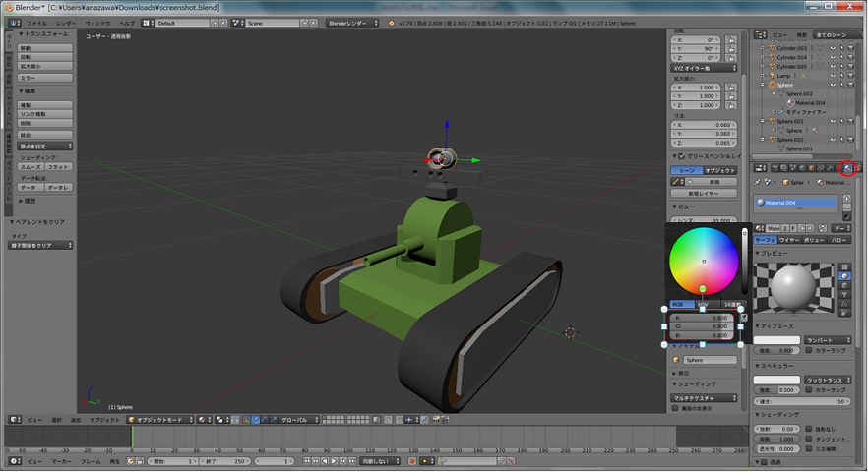The width and height of the screenshot is (868, 472).
Task: Enable the 陰影なし shading checkbox
Action: tap(809, 429)
